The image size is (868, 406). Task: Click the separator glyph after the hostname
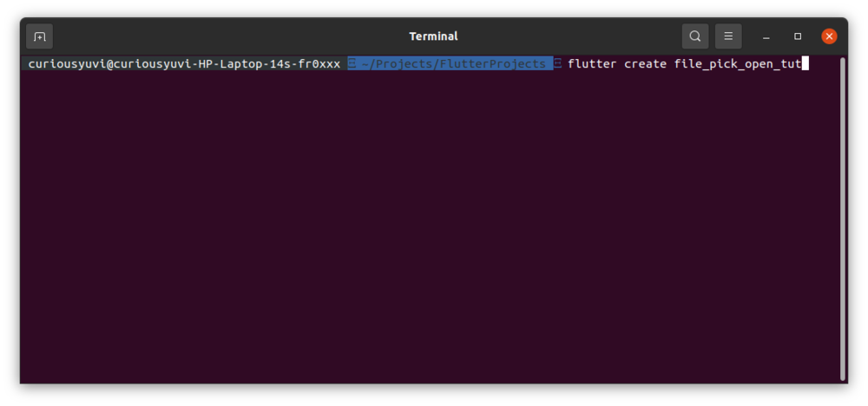(352, 64)
